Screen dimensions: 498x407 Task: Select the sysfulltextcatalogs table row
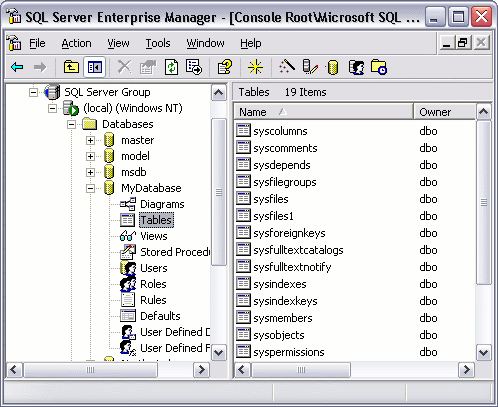(x=298, y=250)
